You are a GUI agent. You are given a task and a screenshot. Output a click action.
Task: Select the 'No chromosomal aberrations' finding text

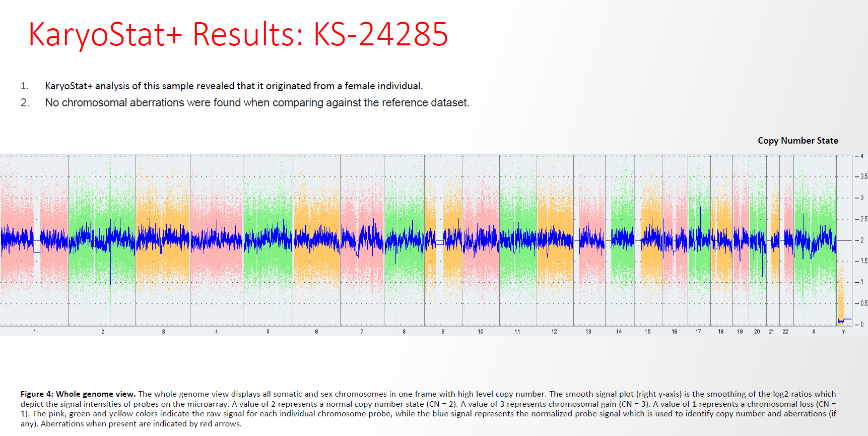(x=257, y=103)
